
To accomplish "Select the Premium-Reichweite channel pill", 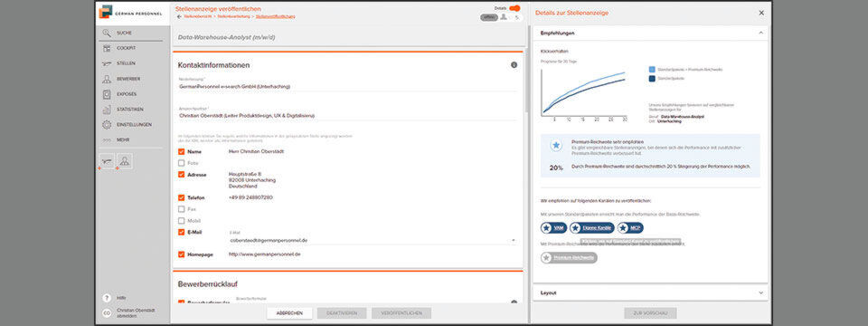I will 569,258.
